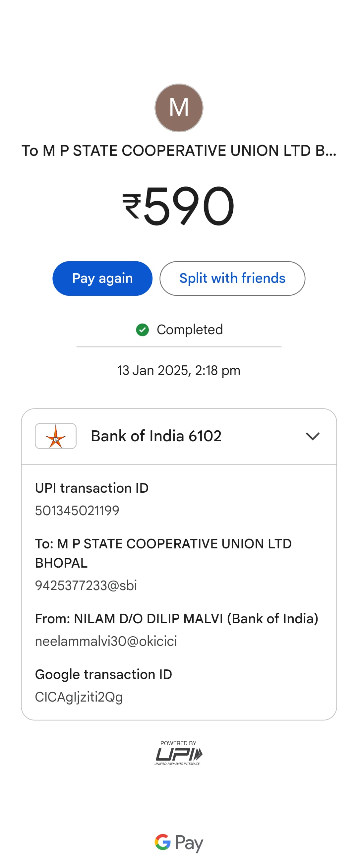This screenshot has width=358, height=868.
Task: Tap the neelammalvi30@okicici UPI address
Action: [106, 641]
